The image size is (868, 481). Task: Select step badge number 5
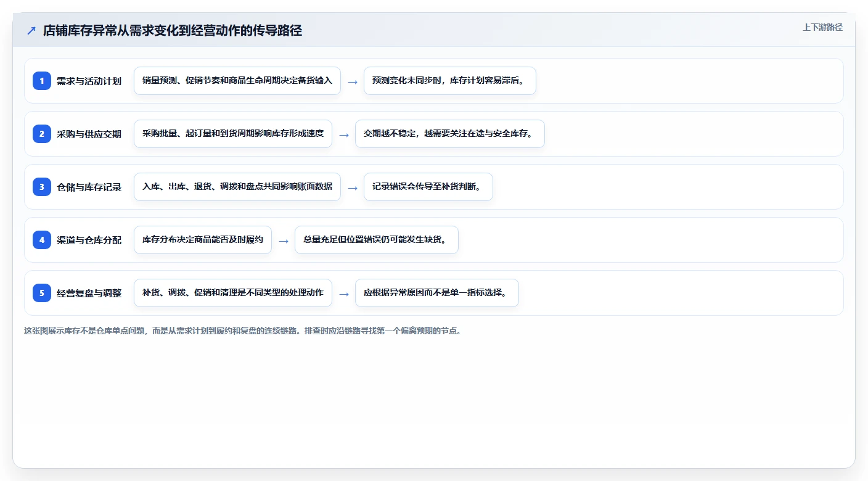point(42,293)
